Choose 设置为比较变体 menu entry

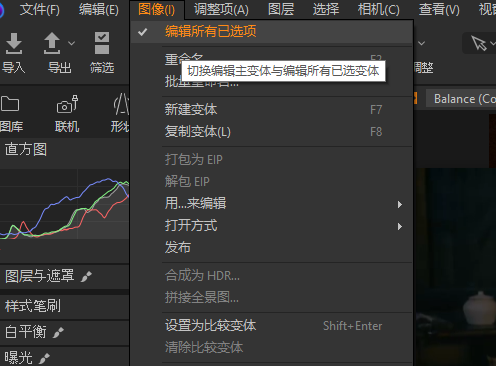[272, 326]
